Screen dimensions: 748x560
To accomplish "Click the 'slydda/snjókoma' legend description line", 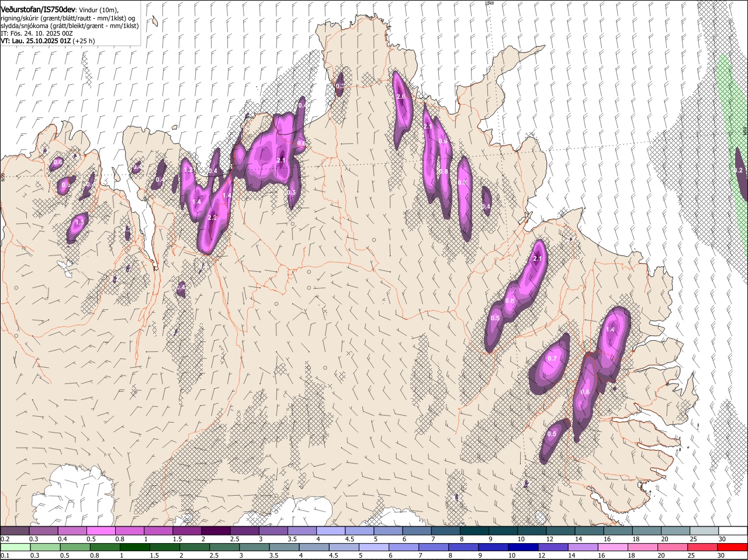I will (x=70, y=26).
